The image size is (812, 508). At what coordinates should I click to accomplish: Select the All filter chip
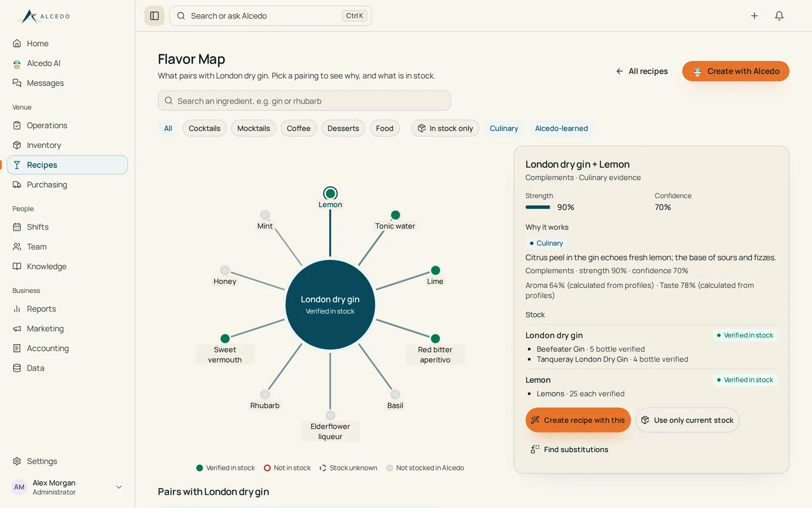tap(168, 129)
